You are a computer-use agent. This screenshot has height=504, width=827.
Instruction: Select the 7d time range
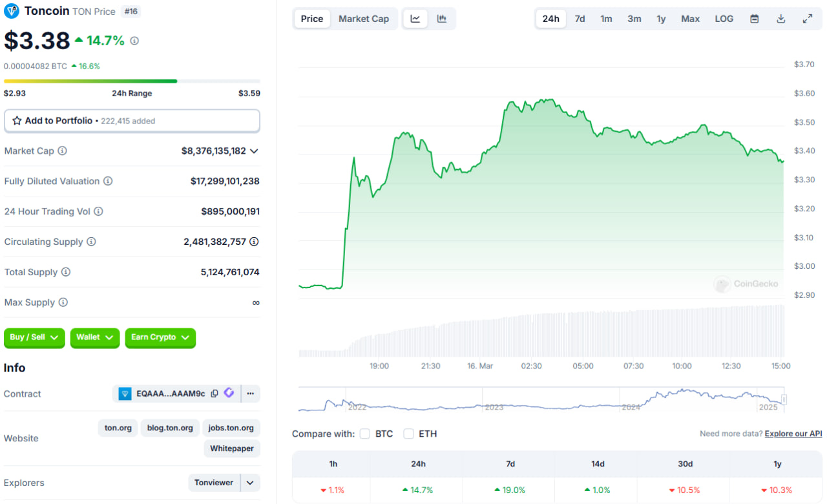click(580, 19)
